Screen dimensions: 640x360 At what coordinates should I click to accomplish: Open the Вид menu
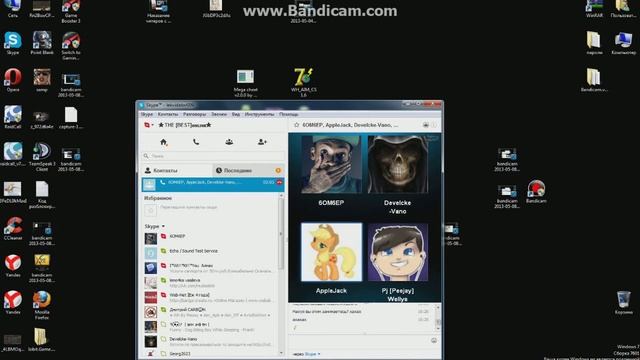click(236, 114)
